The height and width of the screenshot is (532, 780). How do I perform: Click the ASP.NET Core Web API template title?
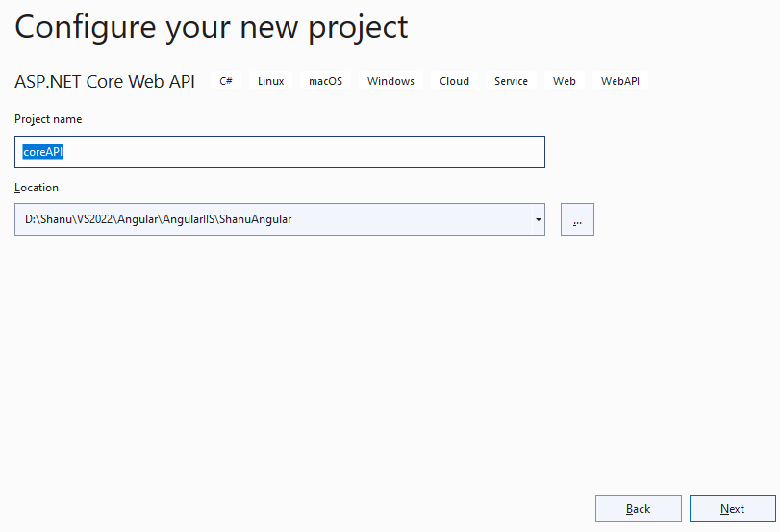pyautogui.click(x=105, y=82)
